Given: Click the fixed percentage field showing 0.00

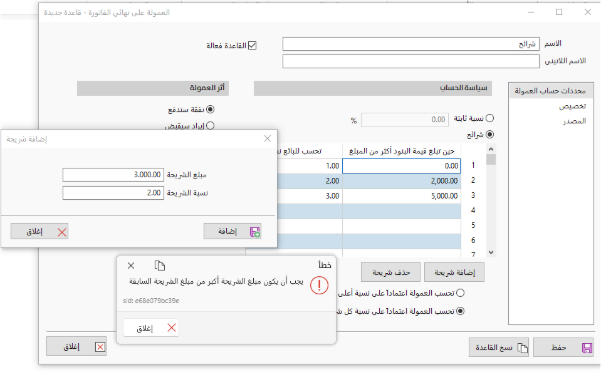Looking at the screenshot, I should [405, 120].
